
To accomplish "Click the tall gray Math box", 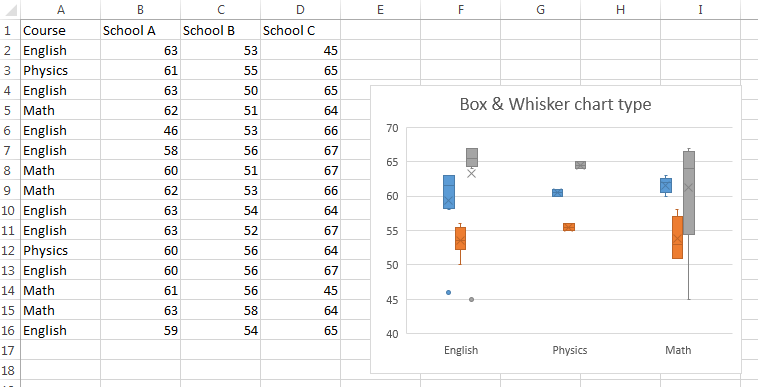I will click(x=689, y=193).
